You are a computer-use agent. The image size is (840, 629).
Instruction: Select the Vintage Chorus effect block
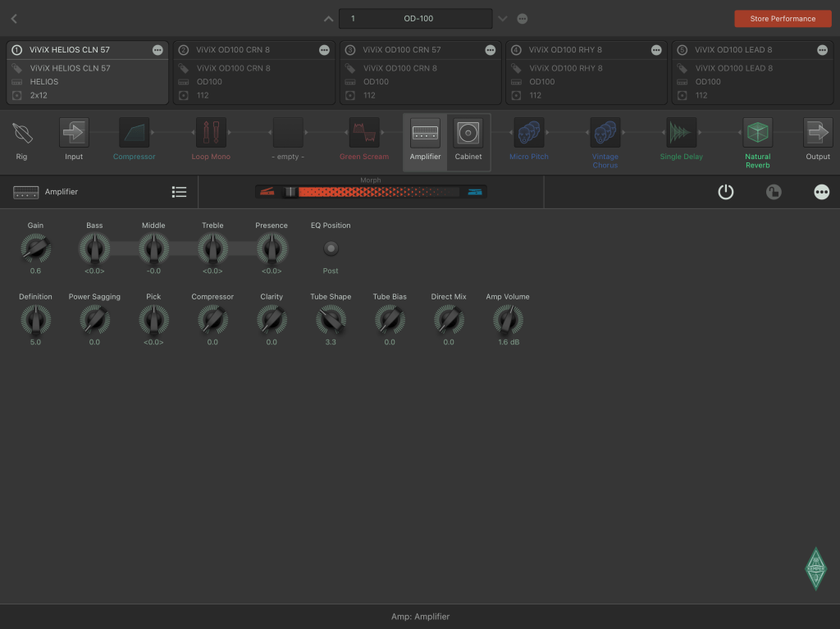605,133
